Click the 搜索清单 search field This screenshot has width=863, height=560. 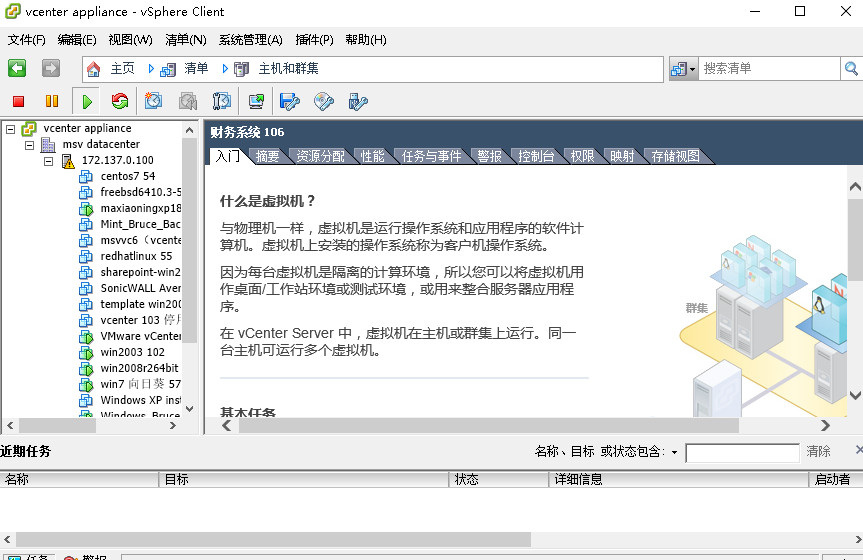(769, 69)
